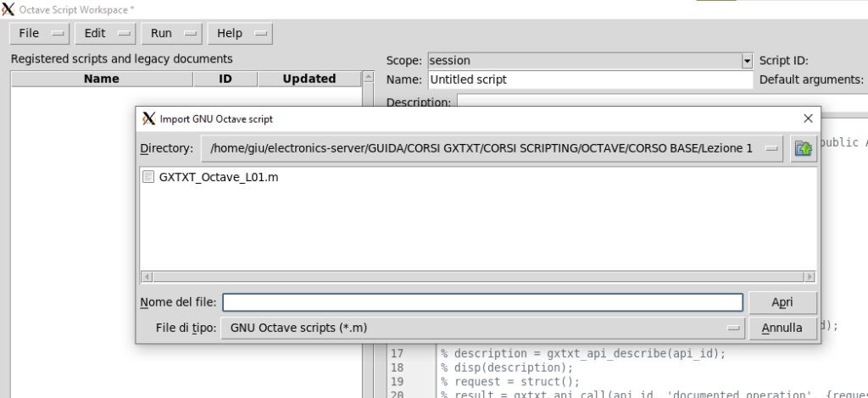
Task: Expand the Directory path dropdown
Action: 492,148
